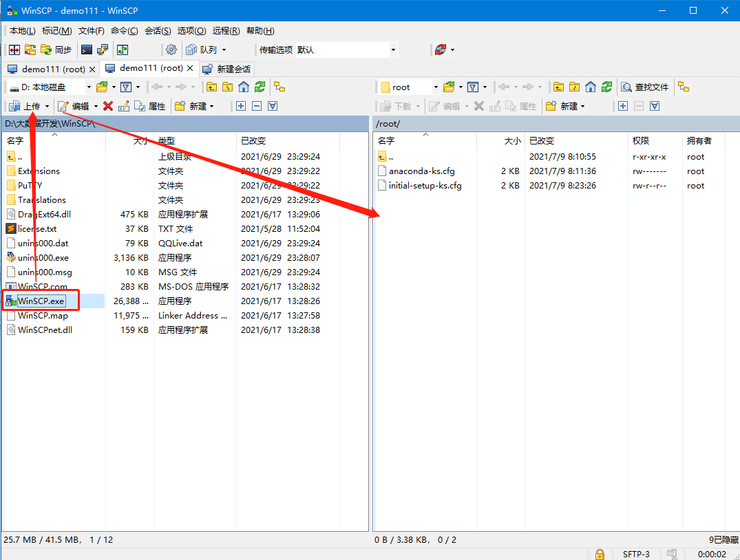
Task: Delete selected local file with the red X
Action: (108, 106)
